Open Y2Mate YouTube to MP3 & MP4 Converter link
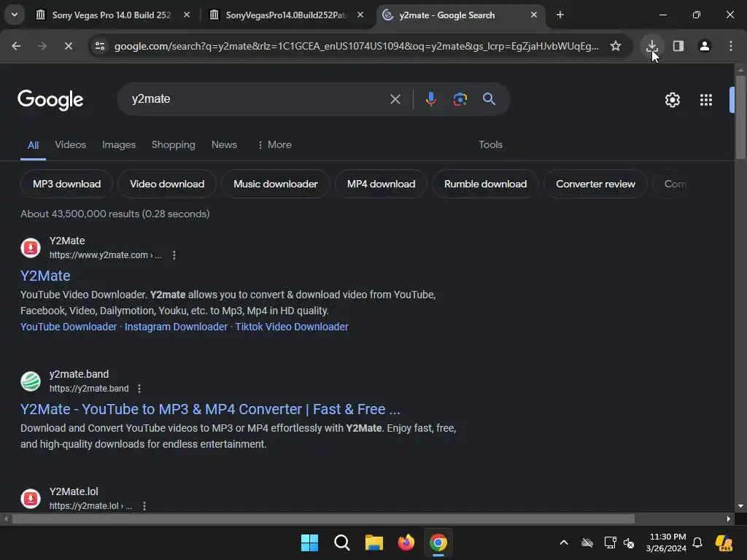 210,410
